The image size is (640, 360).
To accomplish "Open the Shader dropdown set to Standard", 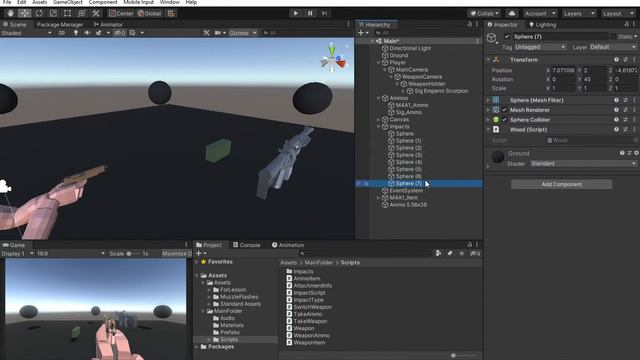I will click(583, 163).
